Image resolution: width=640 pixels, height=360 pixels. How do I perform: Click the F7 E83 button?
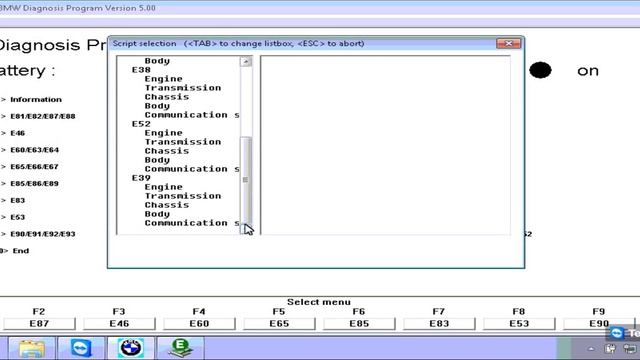coord(439,324)
